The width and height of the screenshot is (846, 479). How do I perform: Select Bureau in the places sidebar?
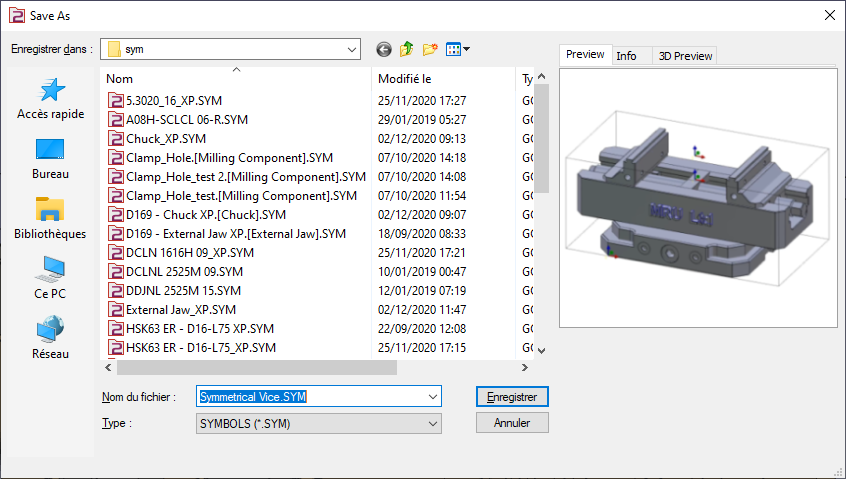[51, 159]
